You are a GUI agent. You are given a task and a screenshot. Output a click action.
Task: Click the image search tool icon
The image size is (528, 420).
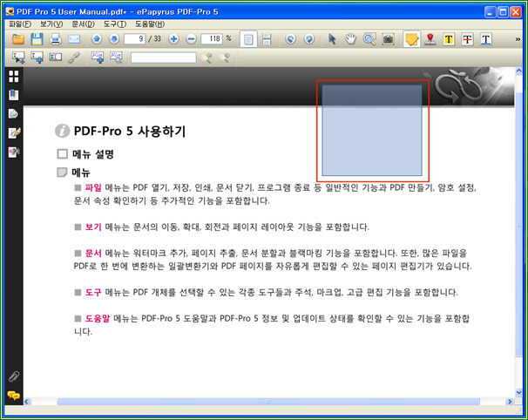click(x=116, y=58)
